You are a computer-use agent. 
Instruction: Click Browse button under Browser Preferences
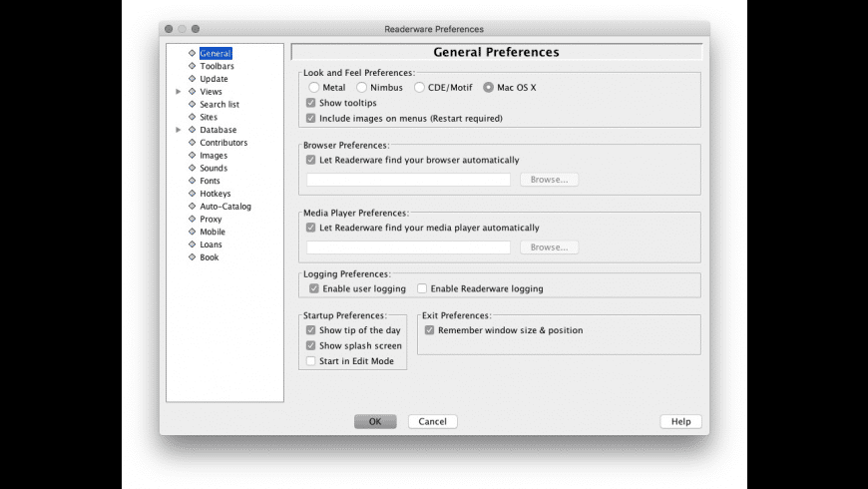(549, 180)
